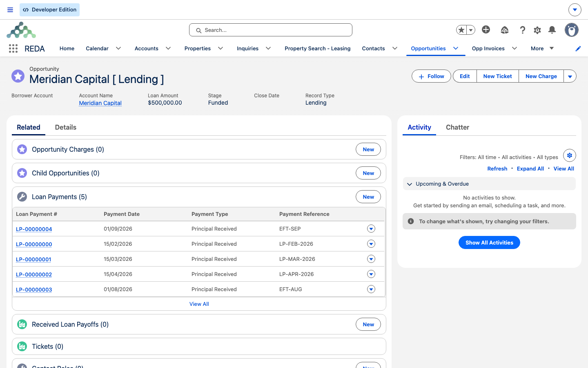Focus the global Search field
588x368 pixels.
click(x=271, y=30)
